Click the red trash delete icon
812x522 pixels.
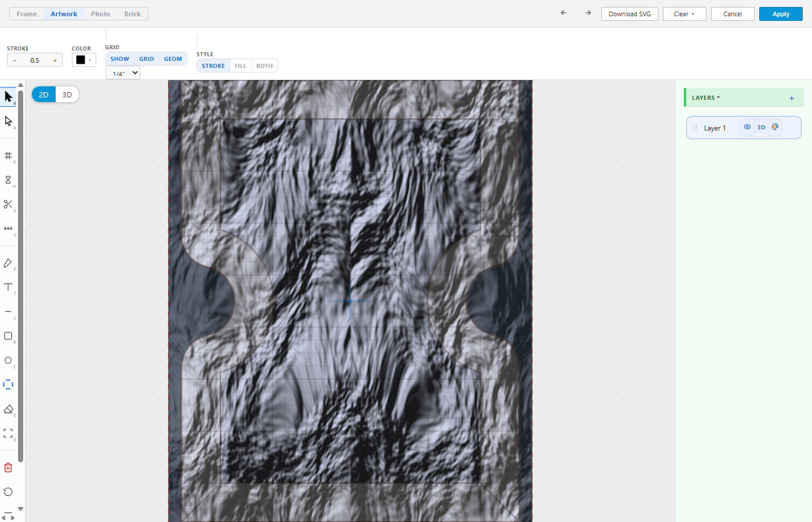click(8, 467)
